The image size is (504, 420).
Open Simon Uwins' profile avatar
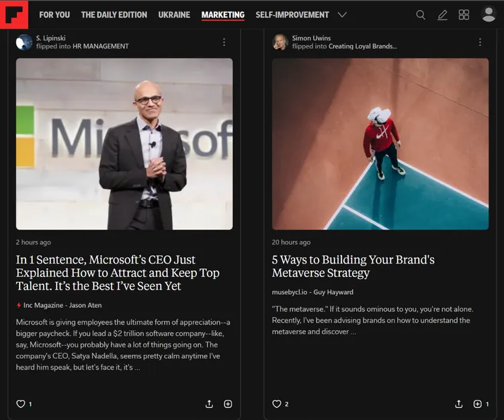pos(280,42)
